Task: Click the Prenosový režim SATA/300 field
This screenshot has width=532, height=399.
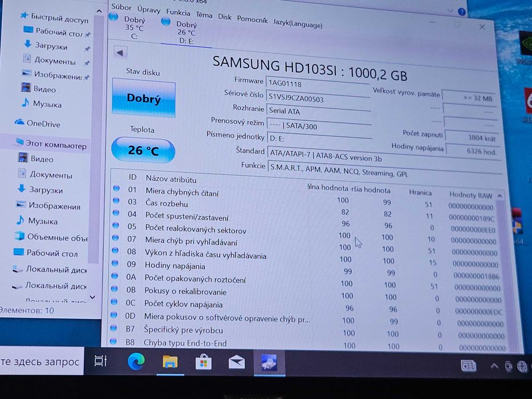Action: [x=319, y=126]
